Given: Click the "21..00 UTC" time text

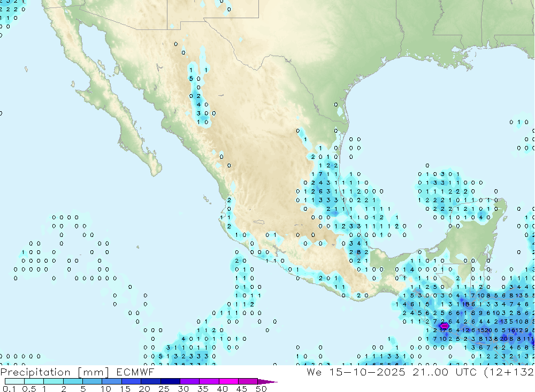Looking at the screenshot, I should tap(445, 372).
